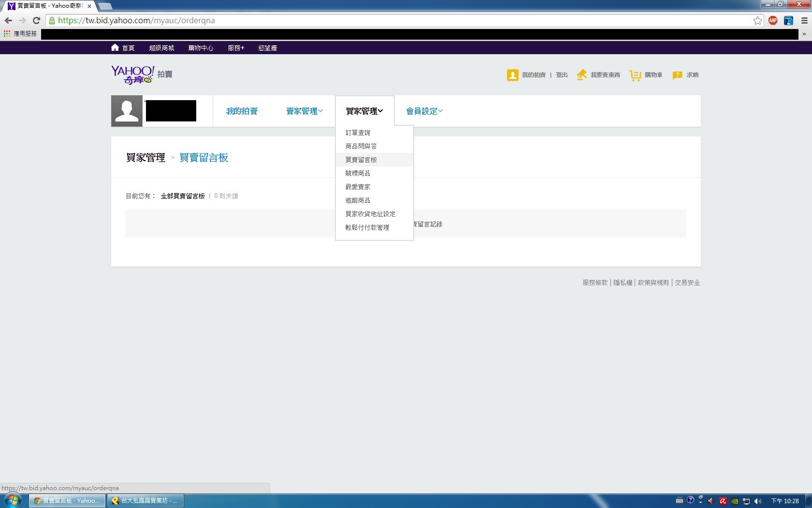812x508 pixels.
Task: Click the browser back arrow
Action: coord(8,20)
